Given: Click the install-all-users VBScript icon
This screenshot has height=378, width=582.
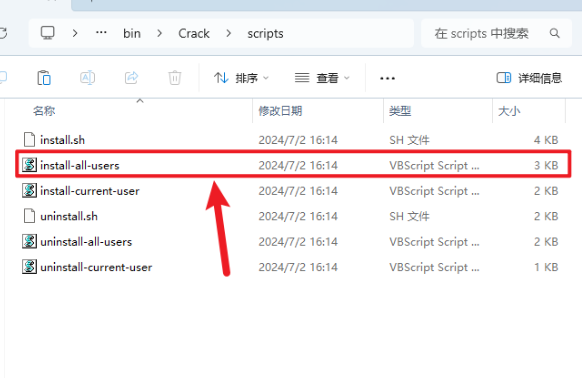Looking at the screenshot, I should 29,165.
